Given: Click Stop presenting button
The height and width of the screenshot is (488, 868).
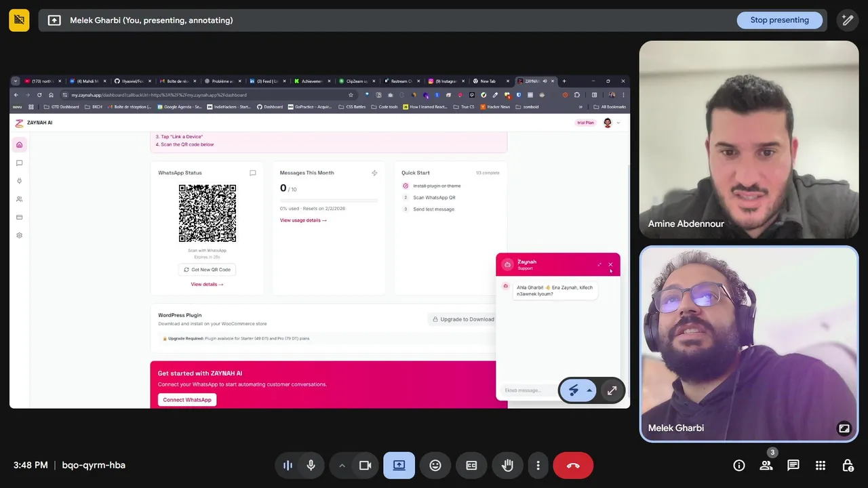Looking at the screenshot, I should (x=779, y=20).
